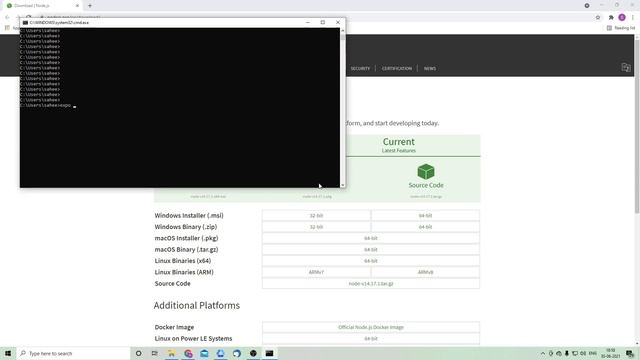The image size is (640, 360).
Task: Download Linux Binaries ARMv7
Action: tap(316, 272)
